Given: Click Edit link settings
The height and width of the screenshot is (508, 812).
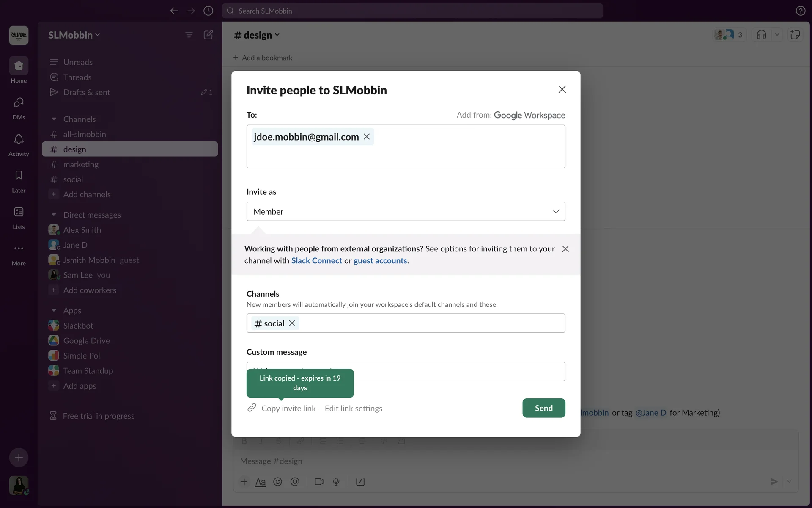Looking at the screenshot, I should pos(353,409).
